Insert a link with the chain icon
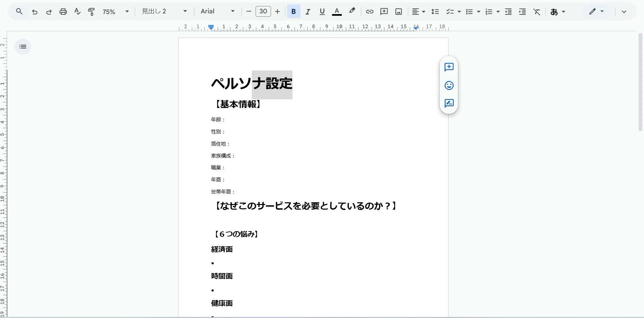This screenshot has height=318, width=644. (x=370, y=12)
